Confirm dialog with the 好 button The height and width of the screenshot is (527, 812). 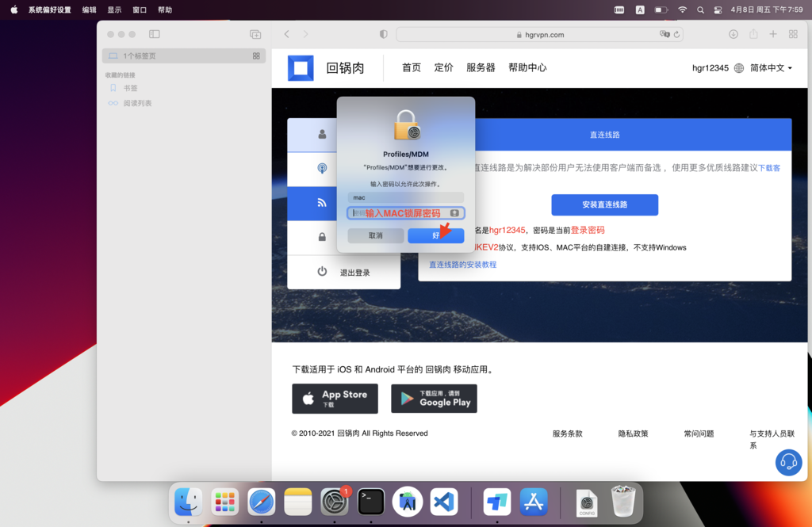(435, 235)
